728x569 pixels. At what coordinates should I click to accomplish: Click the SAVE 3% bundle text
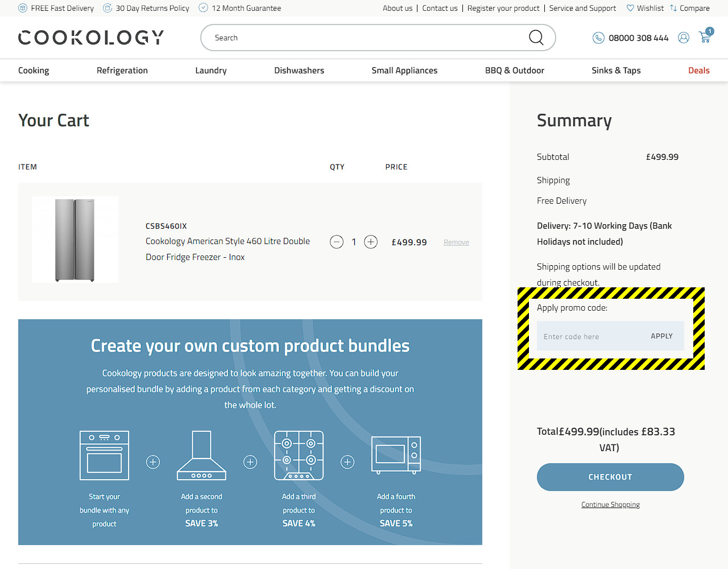coord(201,523)
